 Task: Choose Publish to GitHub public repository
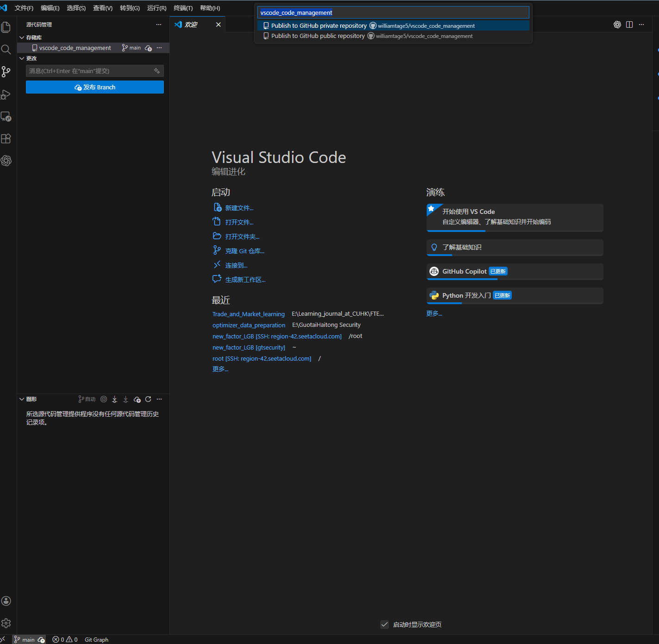[393, 36]
